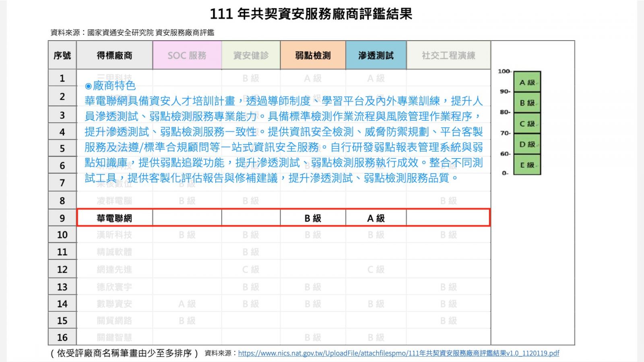The width and height of the screenshot is (644, 362).
Task: Click the faded 關貿網路 vendor name
Action: [x=115, y=321]
